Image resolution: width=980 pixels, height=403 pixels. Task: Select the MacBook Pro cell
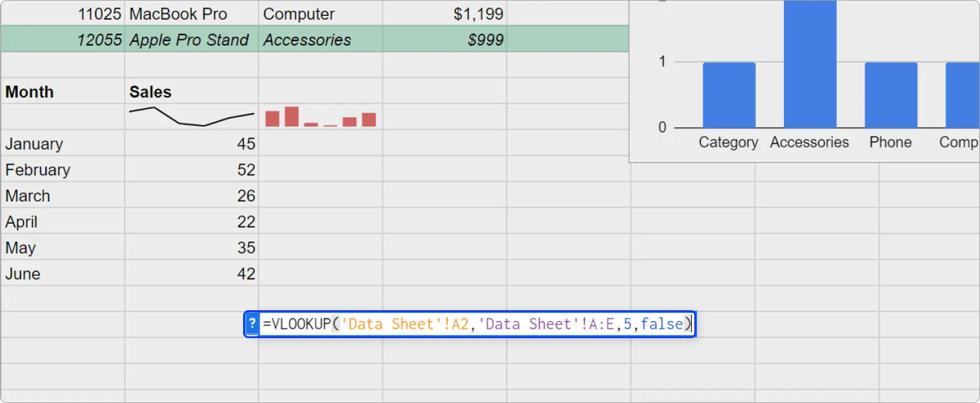tap(191, 14)
